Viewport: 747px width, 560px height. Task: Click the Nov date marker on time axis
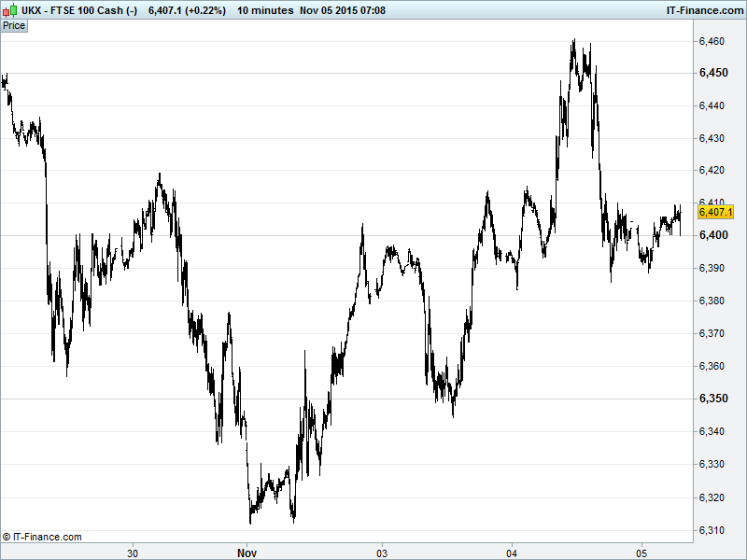click(247, 552)
